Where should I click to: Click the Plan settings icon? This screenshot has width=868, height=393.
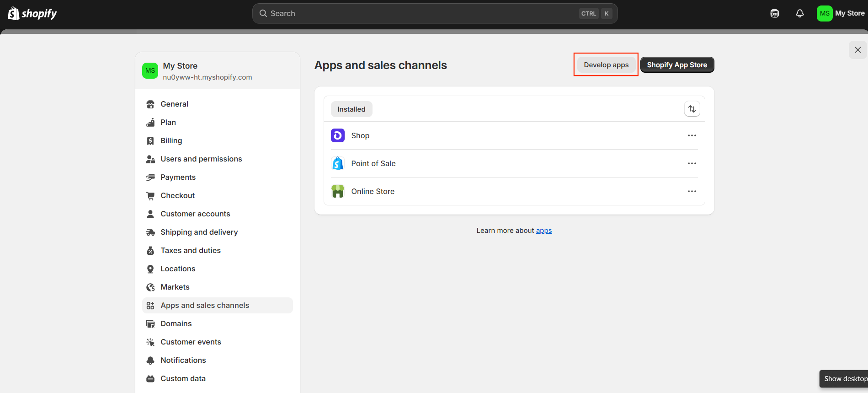tap(150, 123)
